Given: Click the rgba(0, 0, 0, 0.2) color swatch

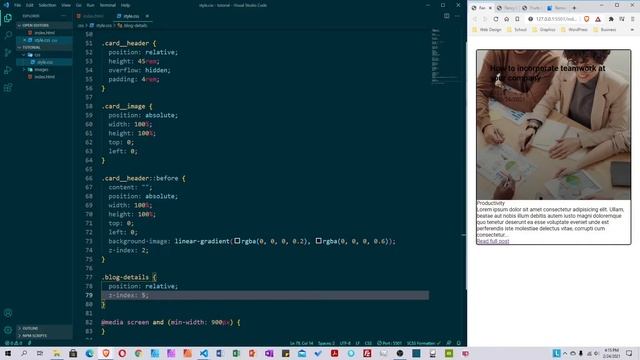Looking at the screenshot, I should click(237, 241).
